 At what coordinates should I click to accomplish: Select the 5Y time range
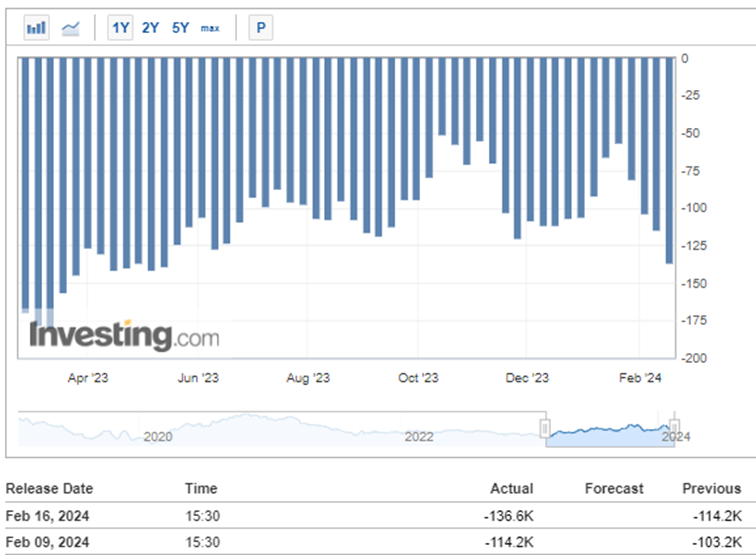(x=180, y=28)
